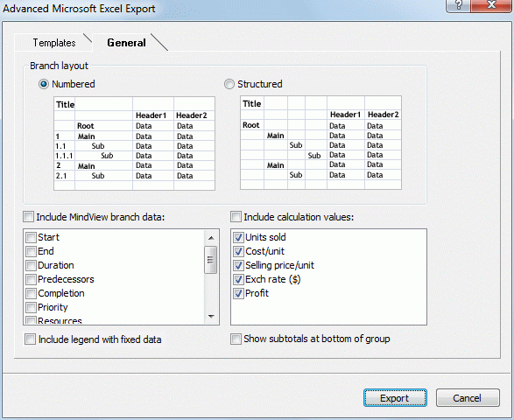Enable Include calculation values
514x420 pixels.
pyautogui.click(x=236, y=216)
